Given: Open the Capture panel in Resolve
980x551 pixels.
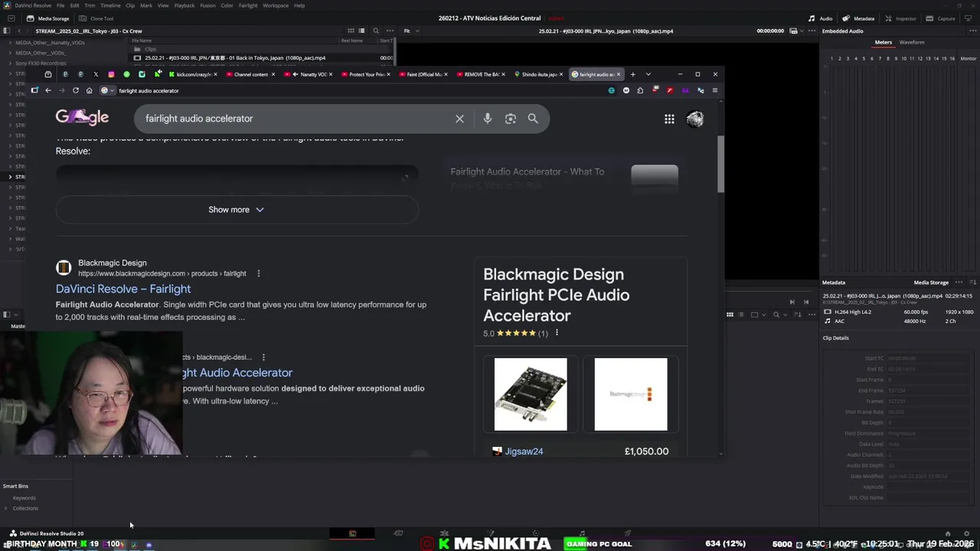Looking at the screenshot, I should click(941, 18).
